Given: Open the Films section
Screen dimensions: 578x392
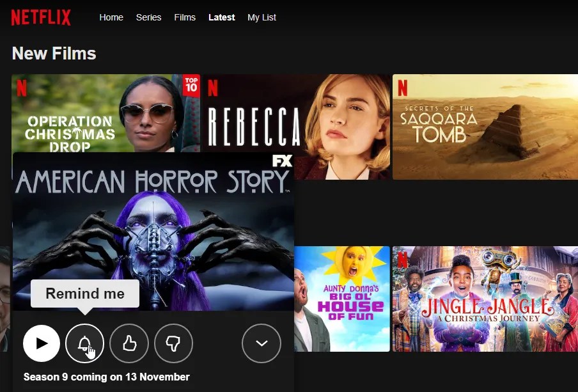Looking at the screenshot, I should [185, 17].
